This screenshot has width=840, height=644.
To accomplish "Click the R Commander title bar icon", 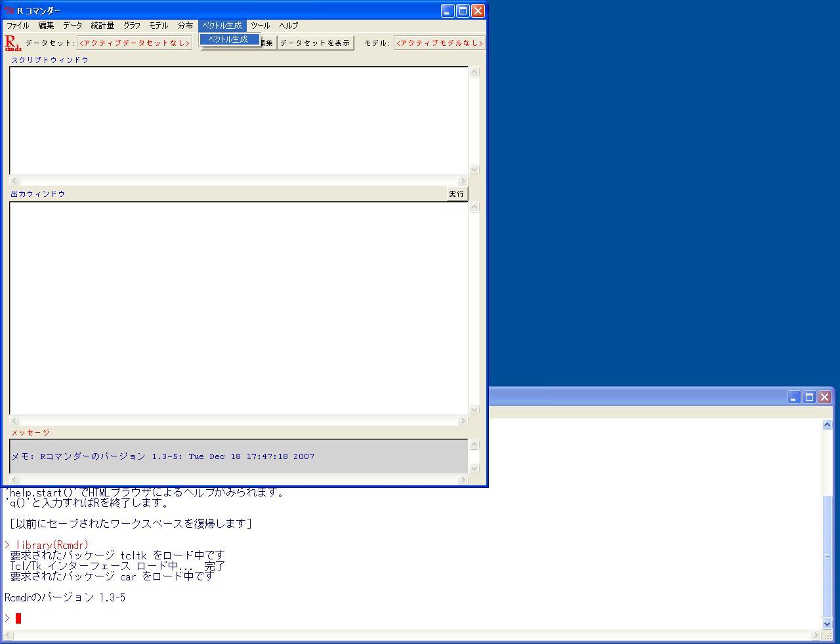I will point(9,11).
